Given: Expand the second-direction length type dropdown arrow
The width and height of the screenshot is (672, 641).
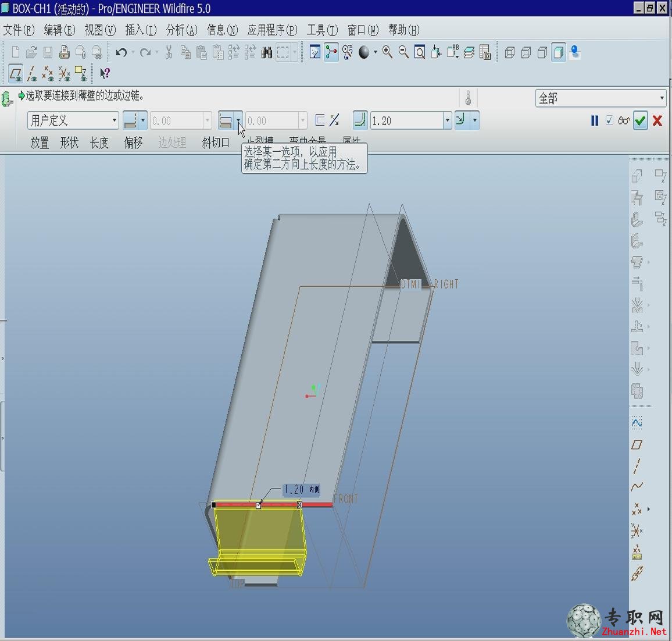Looking at the screenshot, I should click(238, 120).
